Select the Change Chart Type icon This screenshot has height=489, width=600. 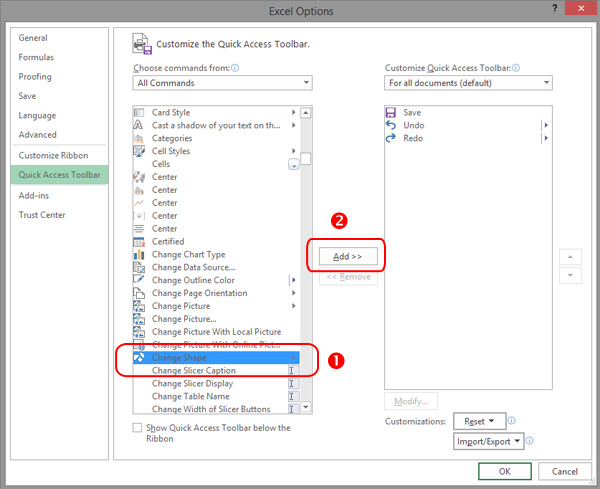pyautogui.click(x=140, y=255)
